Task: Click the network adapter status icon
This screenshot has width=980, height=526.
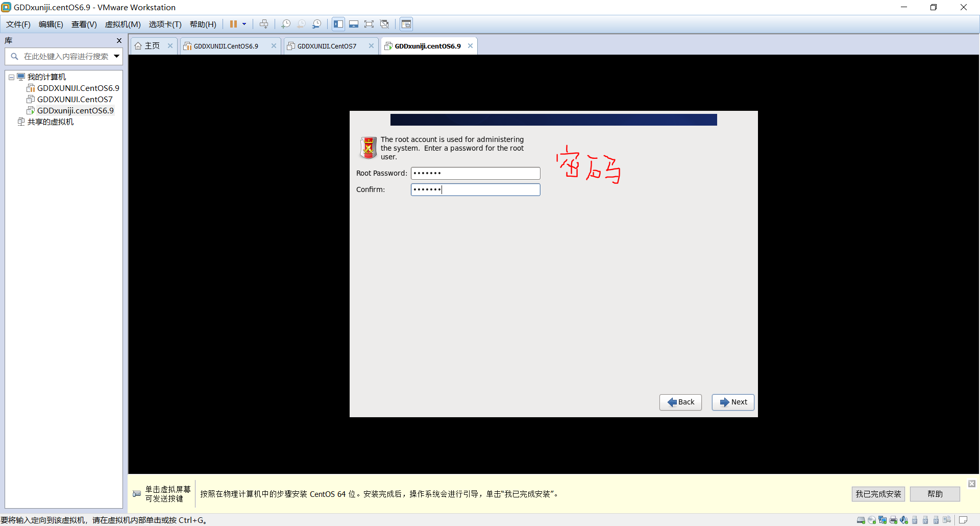Action: tap(883, 520)
